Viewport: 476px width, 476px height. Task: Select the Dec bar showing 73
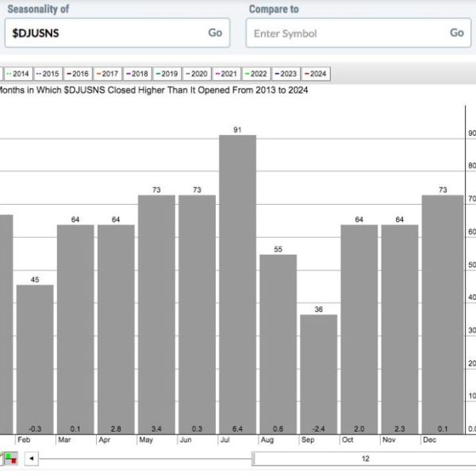(x=443, y=314)
